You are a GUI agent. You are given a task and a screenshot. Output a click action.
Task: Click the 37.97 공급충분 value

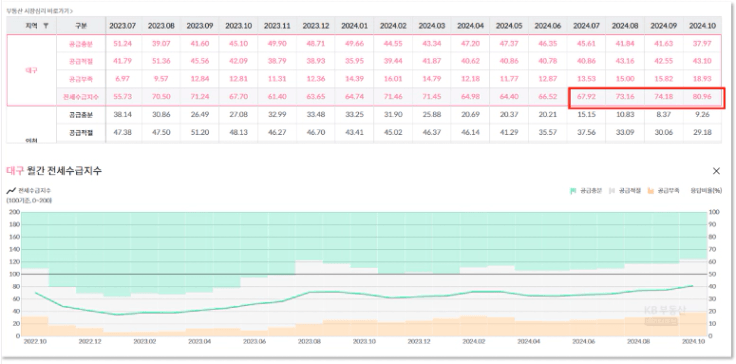click(702, 44)
